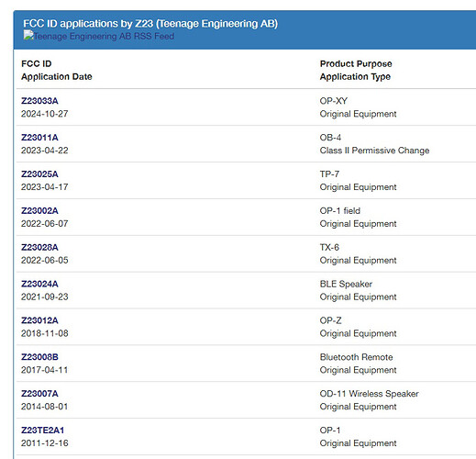Screen dimensions: 476x459
Task: Click the broken RSS feed image icon
Action: point(28,35)
